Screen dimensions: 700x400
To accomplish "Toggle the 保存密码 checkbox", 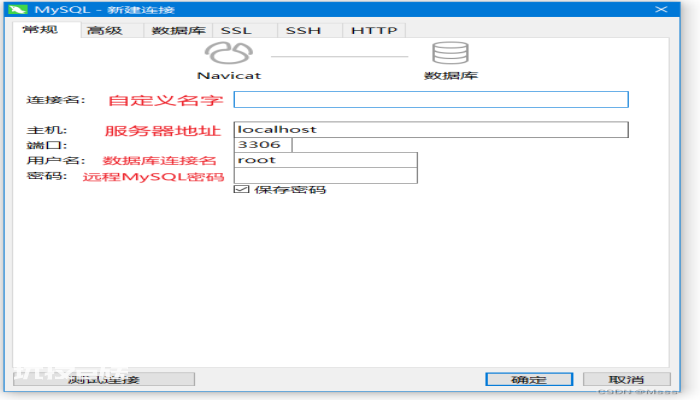I will pos(241,189).
